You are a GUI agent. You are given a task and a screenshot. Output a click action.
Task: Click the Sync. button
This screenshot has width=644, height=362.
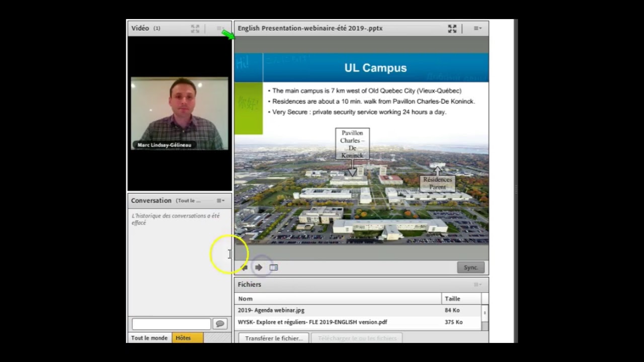coord(471,267)
